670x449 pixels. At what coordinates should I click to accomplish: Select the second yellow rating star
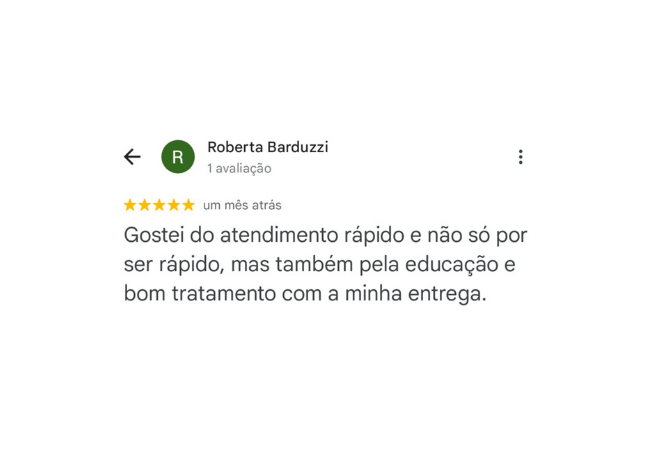[144, 205]
